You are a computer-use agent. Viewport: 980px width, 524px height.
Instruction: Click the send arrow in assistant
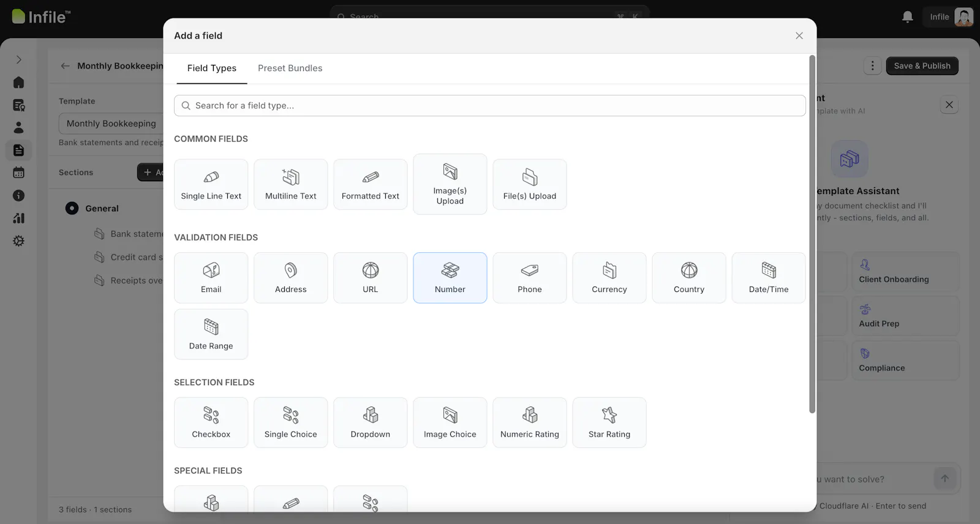pyautogui.click(x=944, y=479)
